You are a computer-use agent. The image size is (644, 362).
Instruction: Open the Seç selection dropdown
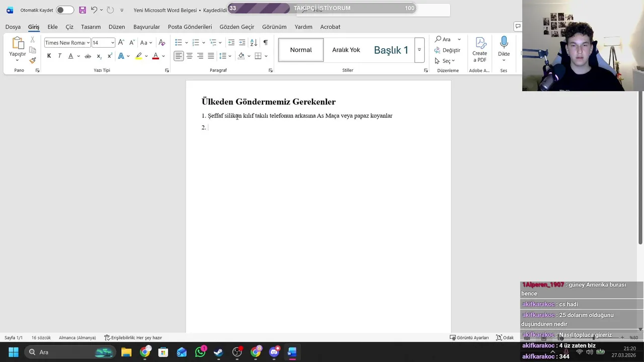[445, 61]
